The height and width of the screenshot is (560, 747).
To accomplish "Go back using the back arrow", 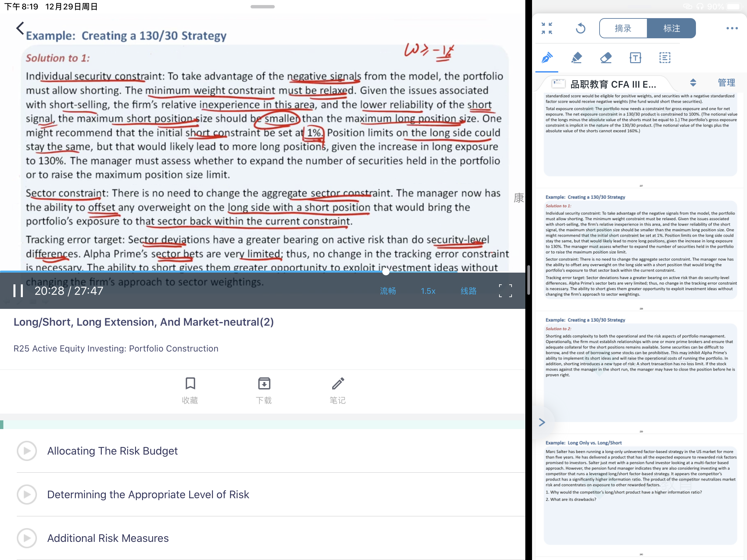I will pyautogui.click(x=20, y=28).
